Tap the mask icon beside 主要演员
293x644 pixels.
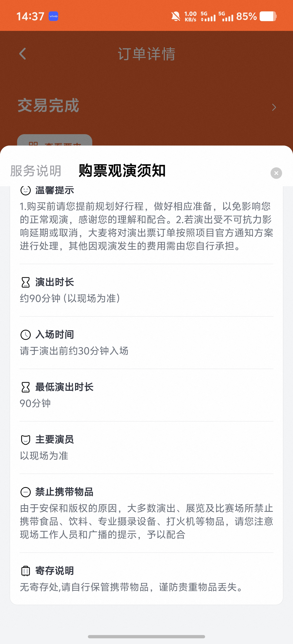coord(25,440)
